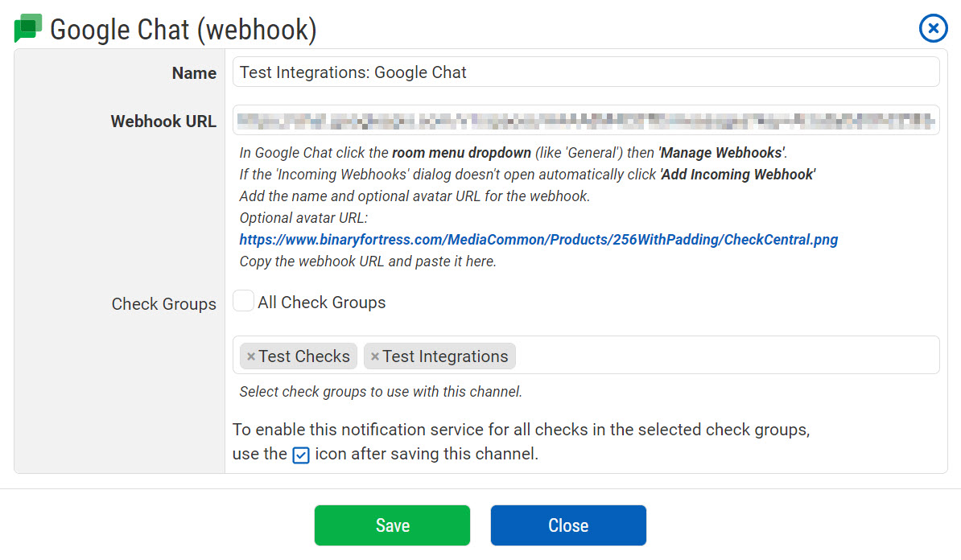This screenshot has width=961, height=560.
Task: Select the Test Checks tag chip
Action: point(304,356)
